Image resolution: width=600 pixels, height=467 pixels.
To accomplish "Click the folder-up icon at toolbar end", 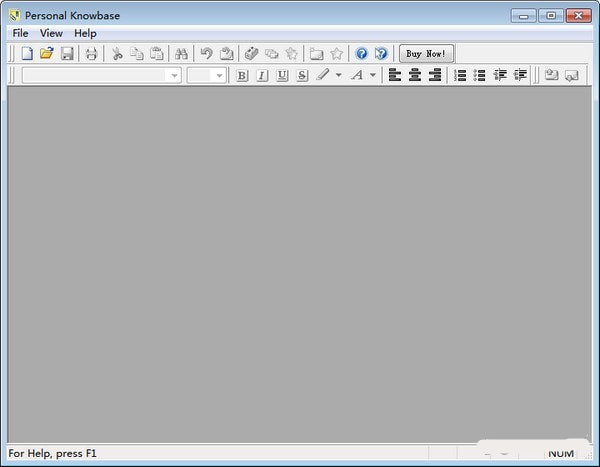I will tap(551, 75).
